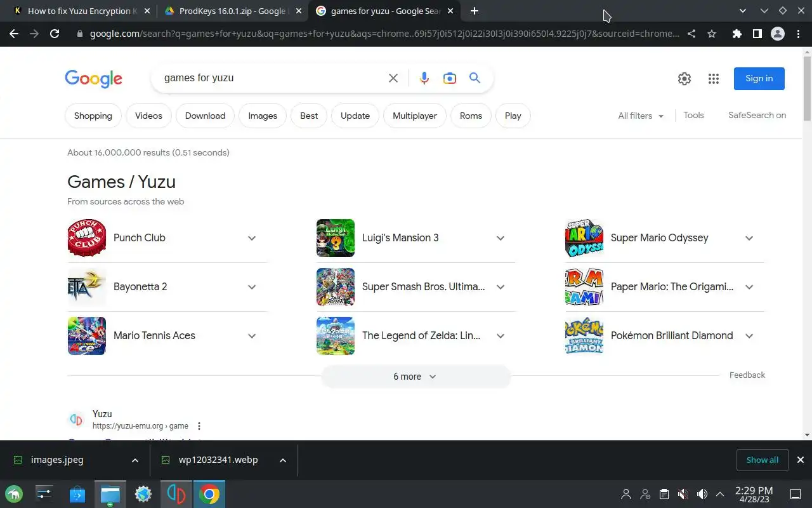Switch to the ProdKeys 16.0.1.zip tab

click(232, 11)
